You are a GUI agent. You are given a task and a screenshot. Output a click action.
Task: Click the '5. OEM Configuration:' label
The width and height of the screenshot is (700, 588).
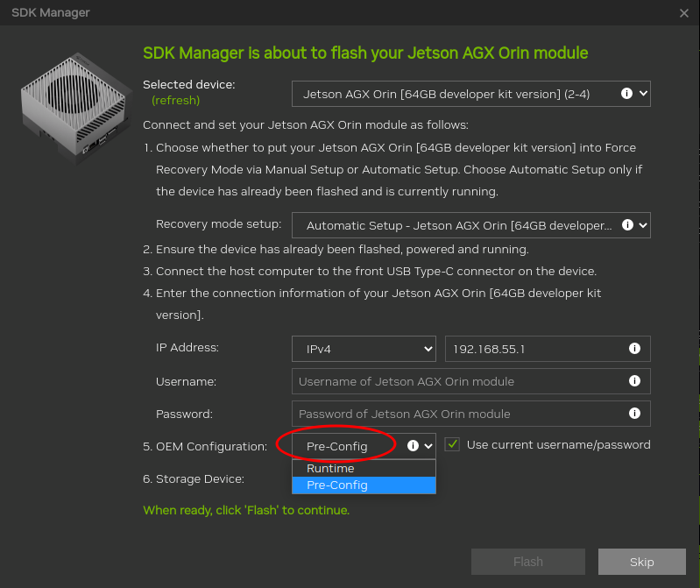pyautogui.click(x=205, y=446)
